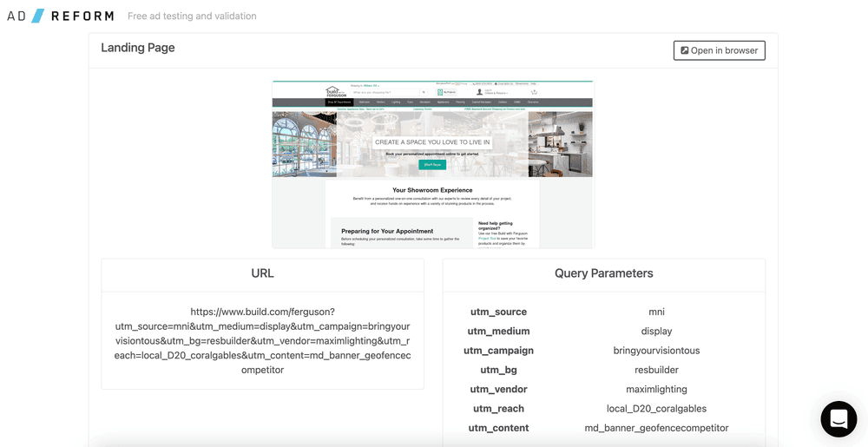Click the Open in browser button
Screen dimensions: 868x447
(x=719, y=50)
